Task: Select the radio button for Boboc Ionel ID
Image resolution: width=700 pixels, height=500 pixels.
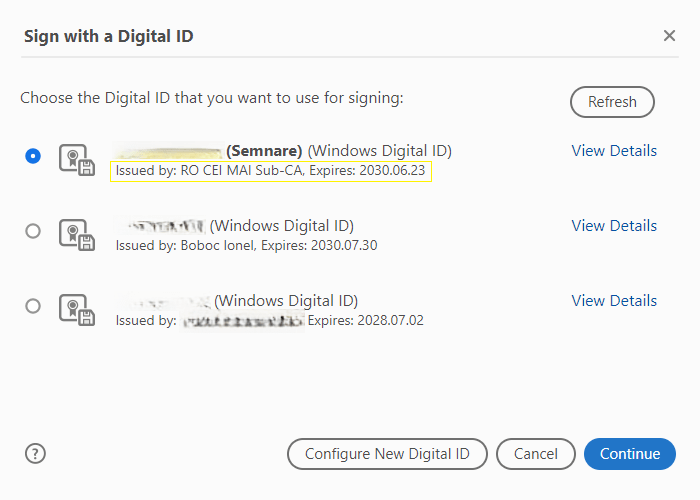Action: [33, 231]
